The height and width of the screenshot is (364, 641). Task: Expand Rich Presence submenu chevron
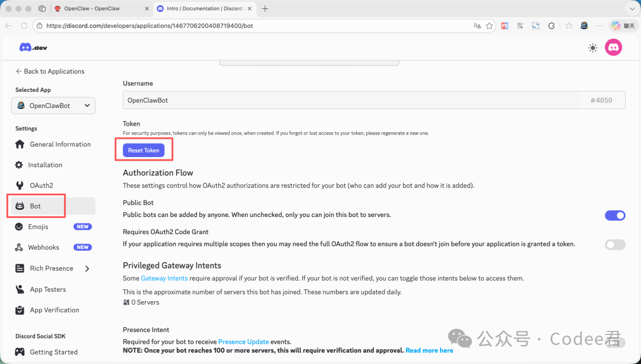click(87, 269)
